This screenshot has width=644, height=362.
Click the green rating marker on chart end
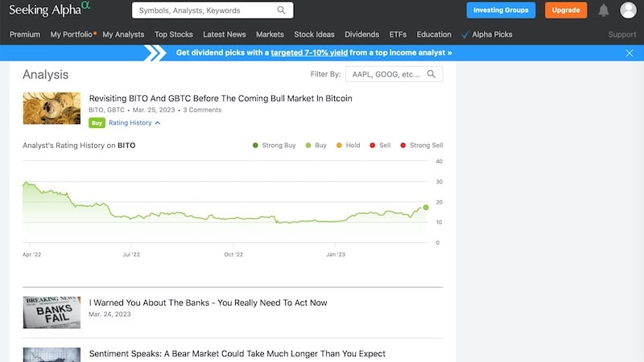(x=426, y=208)
